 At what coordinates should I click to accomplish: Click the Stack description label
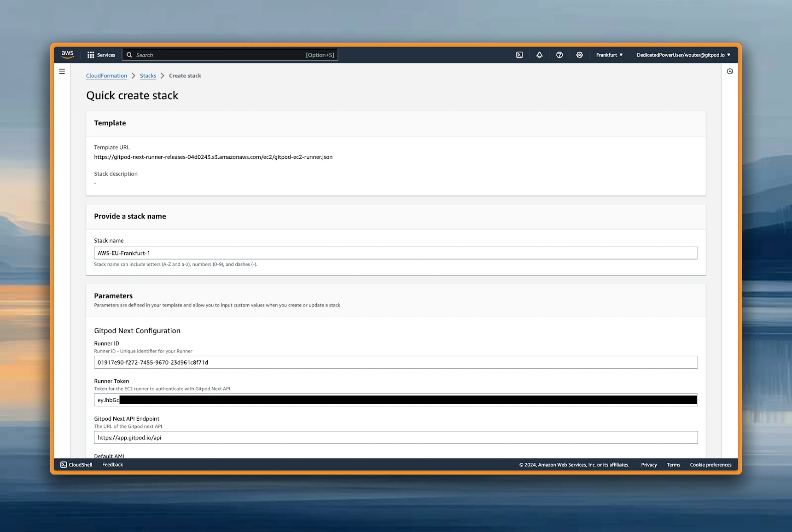click(x=116, y=173)
